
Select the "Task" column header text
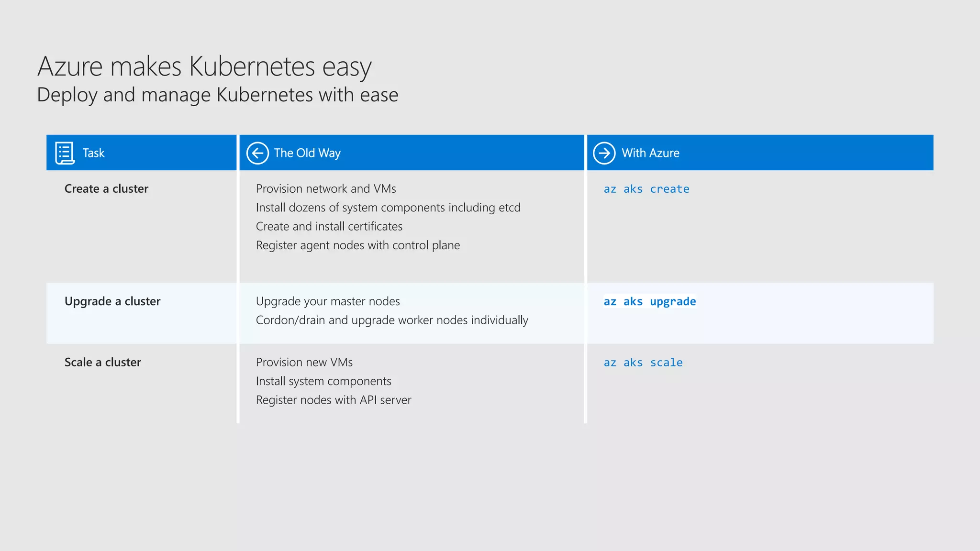coord(93,153)
